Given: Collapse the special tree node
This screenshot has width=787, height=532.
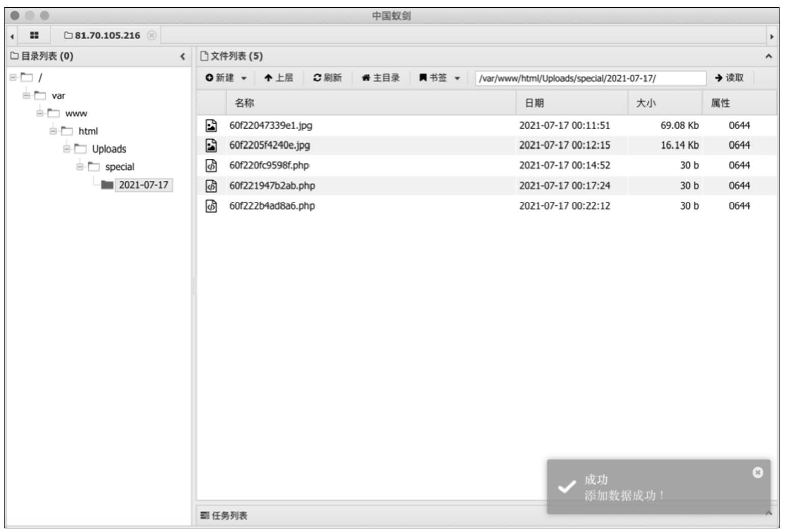Looking at the screenshot, I should pyautogui.click(x=80, y=166).
